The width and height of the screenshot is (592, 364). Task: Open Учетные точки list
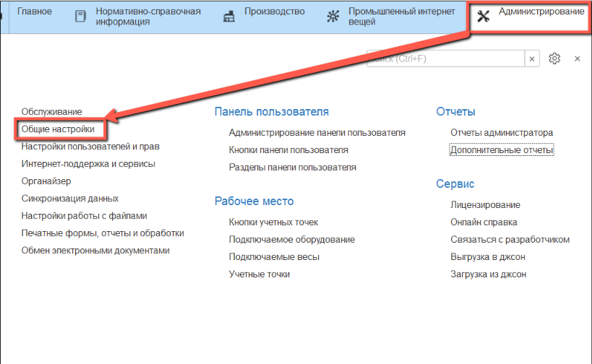tap(259, 274)
